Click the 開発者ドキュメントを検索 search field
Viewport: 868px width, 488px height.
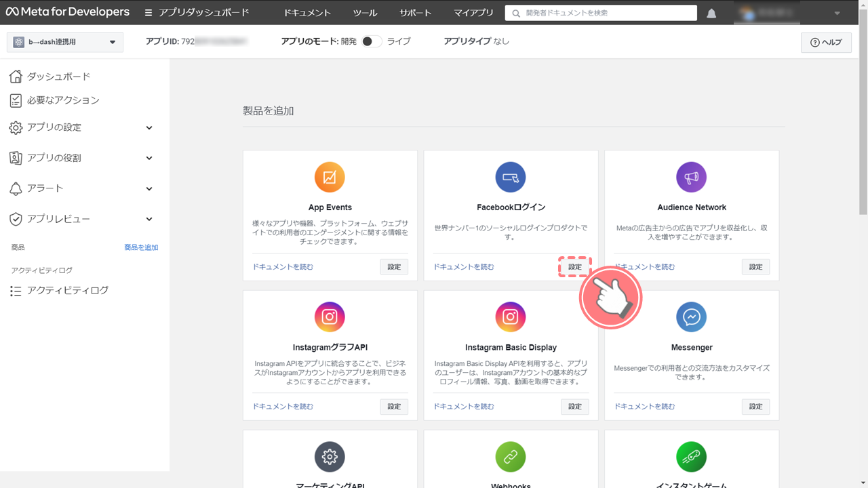click(x=601, y=13)
